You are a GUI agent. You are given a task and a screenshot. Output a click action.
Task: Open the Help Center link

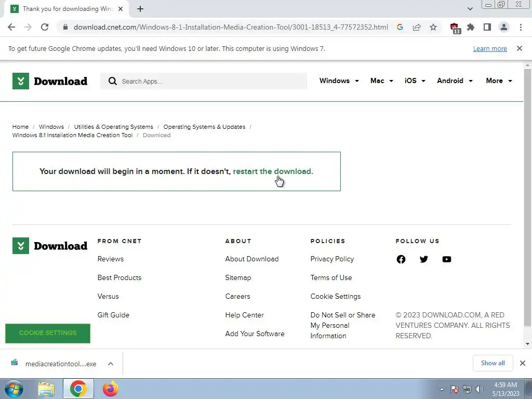pos(244,315)
